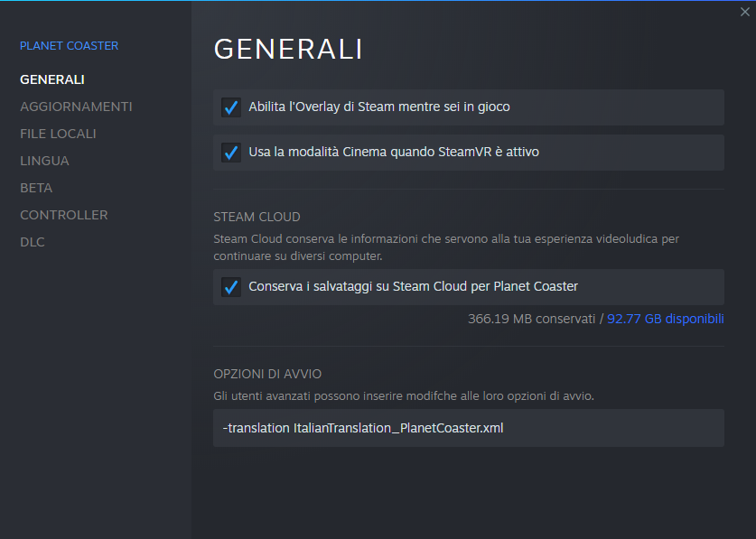The width and height of the screenshot is (756, 539).
Task: Open the 92.77 GB disponibili link
Action: tap(666, 319)
